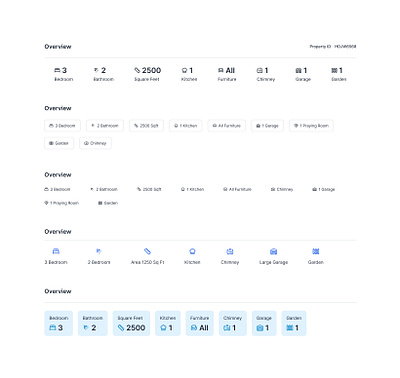
Task: Click the plain '2500 Sqft' text item without border
Action: [149, 189]
